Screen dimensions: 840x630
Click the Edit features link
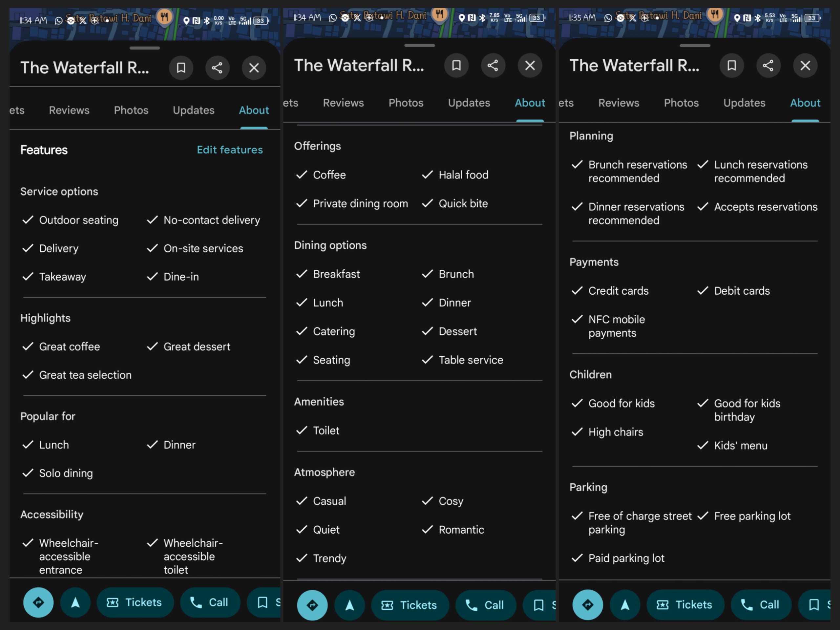(229, 150)
